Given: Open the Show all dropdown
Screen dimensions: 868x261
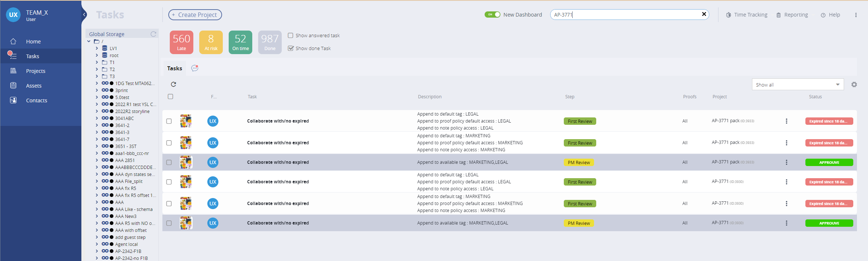Looking at the screenshot, I should pyautogui.click(x=798, y=85).
